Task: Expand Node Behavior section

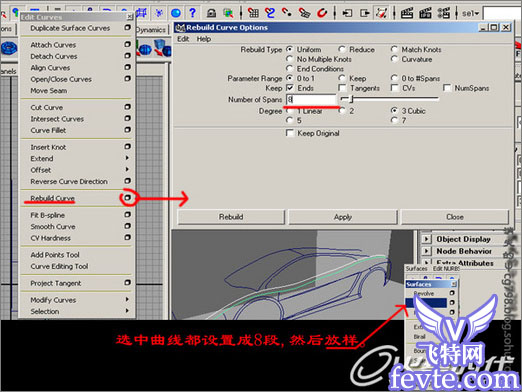Action: tap(426, 251)
